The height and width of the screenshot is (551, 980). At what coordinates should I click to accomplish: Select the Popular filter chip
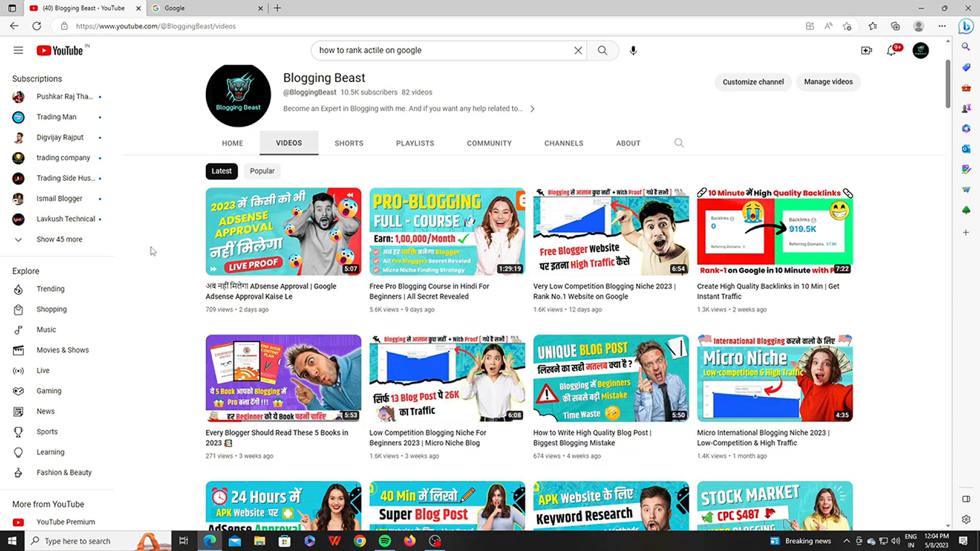pos(262,171)
